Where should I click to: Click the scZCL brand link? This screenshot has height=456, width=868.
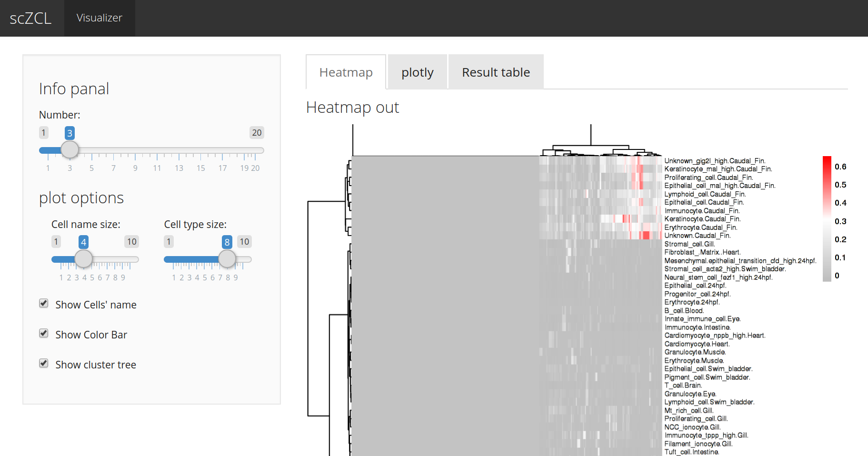[x=30, y=18]
